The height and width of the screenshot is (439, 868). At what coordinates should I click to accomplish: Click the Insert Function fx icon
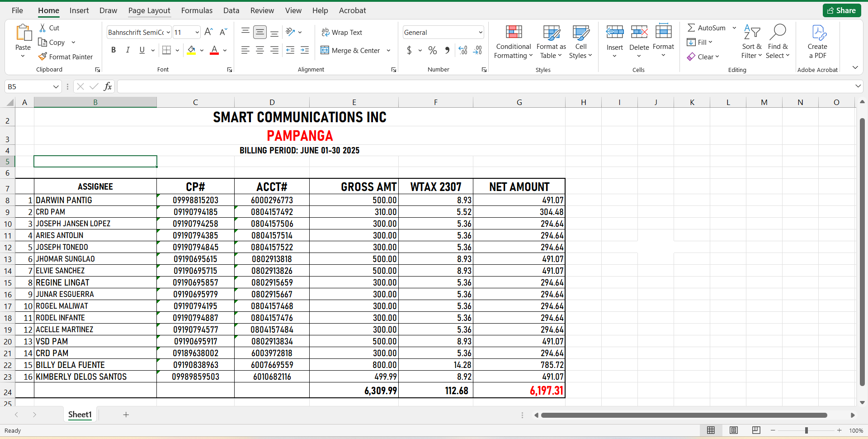click(108, 86)
